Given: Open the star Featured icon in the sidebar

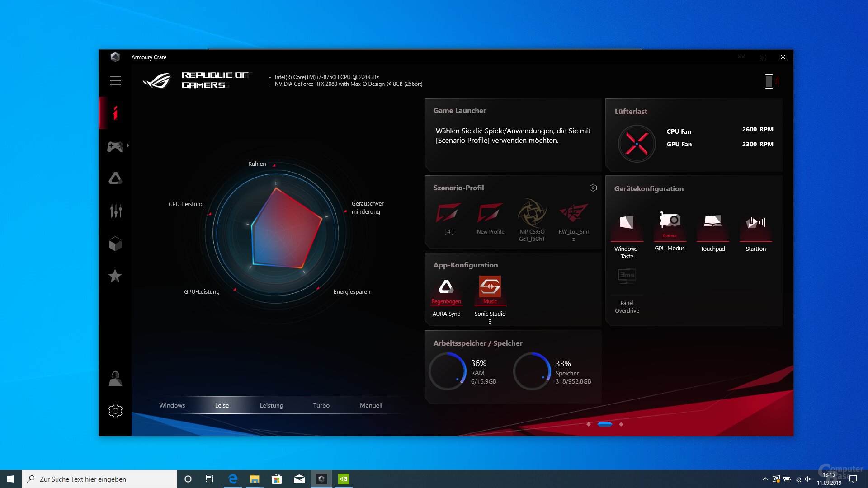Looking at the screenshot, I should click(x=115, y=276).
